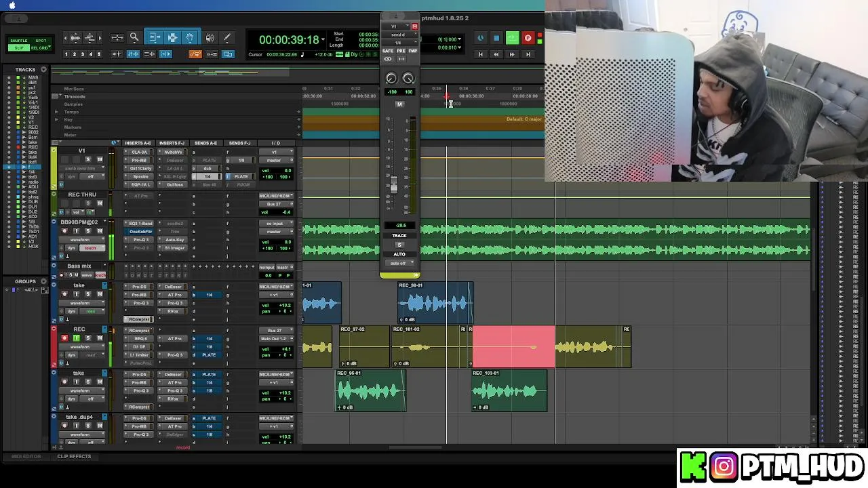
Task: Open the MIDI EDITOR tab
Action: (26, 456)
